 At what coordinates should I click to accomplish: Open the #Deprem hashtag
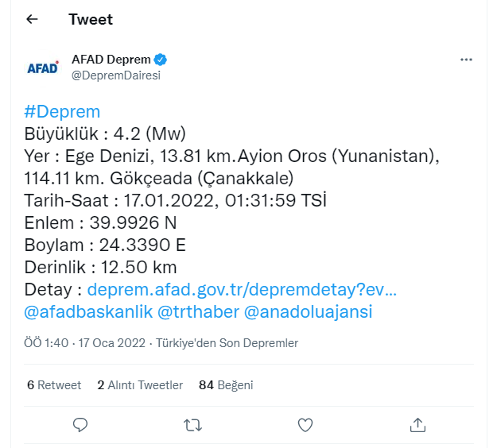(63, 111)
